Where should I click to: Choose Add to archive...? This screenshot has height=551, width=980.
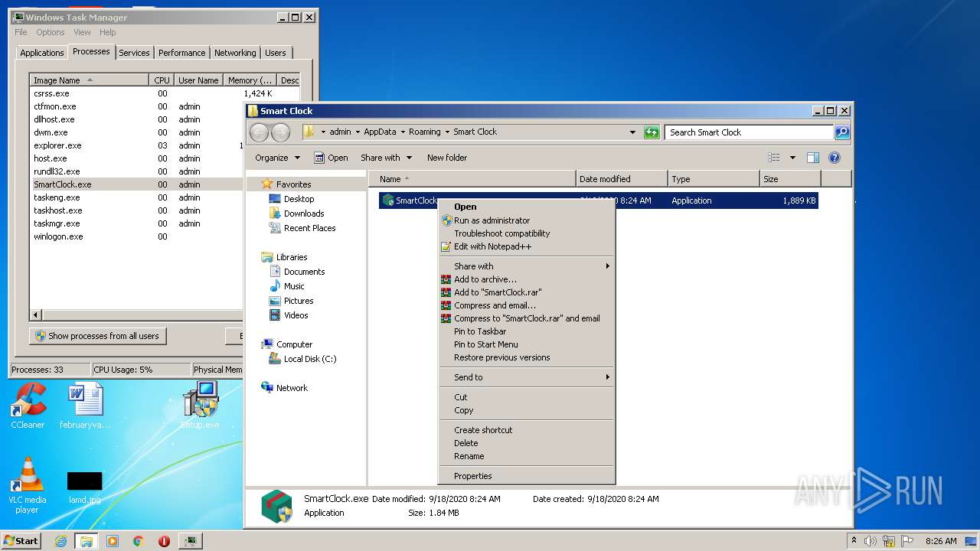[x=527, y=279]
